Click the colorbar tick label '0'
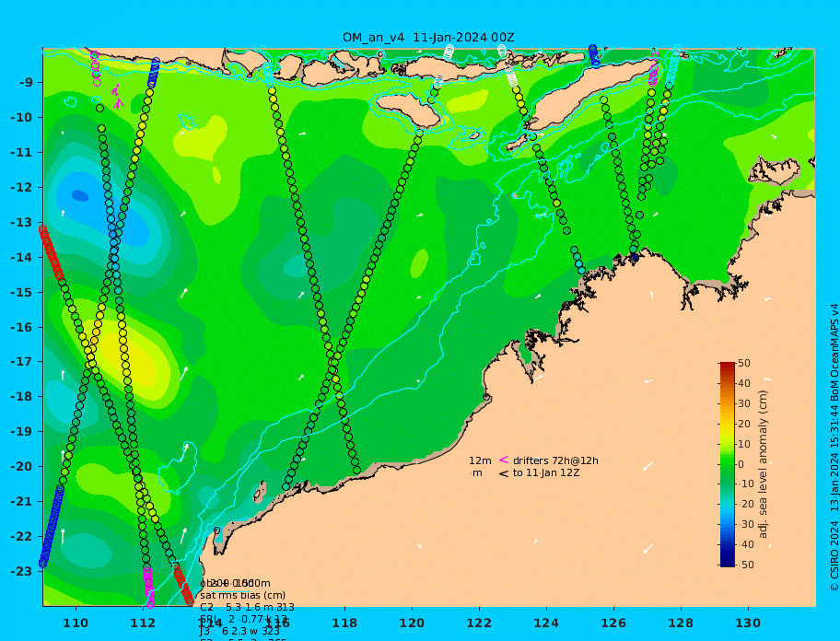This screenshot has width=840, height=641. coord(741,464)
